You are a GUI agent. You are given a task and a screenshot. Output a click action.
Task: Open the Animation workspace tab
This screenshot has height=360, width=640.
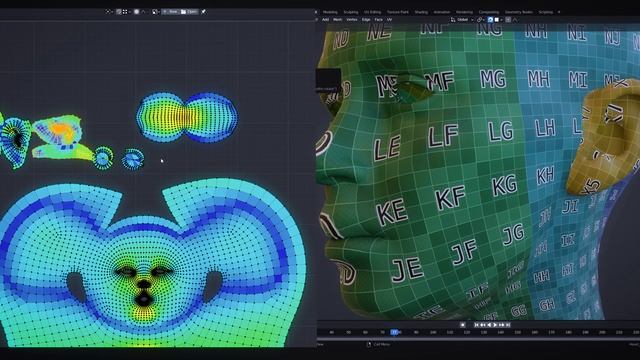coord(442,12)
